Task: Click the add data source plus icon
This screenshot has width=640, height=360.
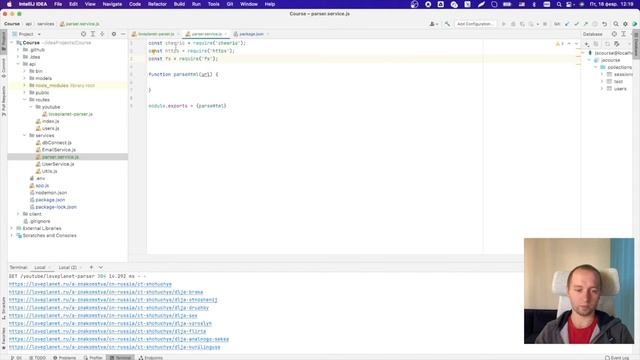Action: tap(587, 44)
